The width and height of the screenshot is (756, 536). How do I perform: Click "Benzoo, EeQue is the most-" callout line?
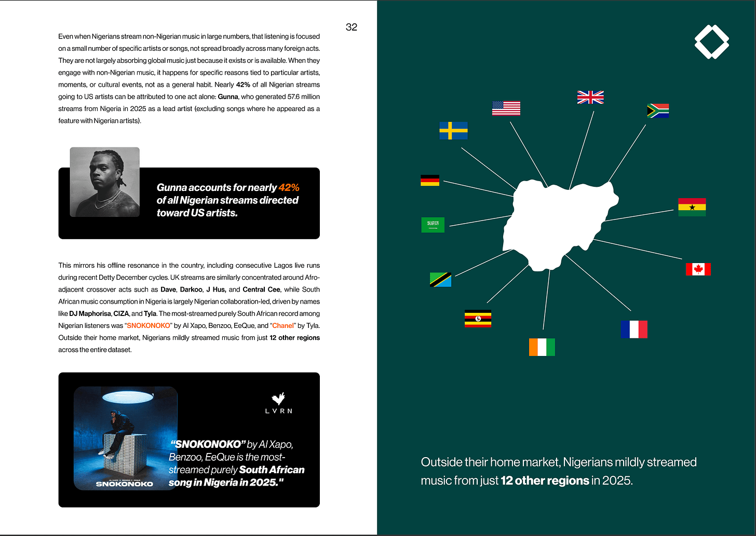pyautogui.click(x=227, y=457)
